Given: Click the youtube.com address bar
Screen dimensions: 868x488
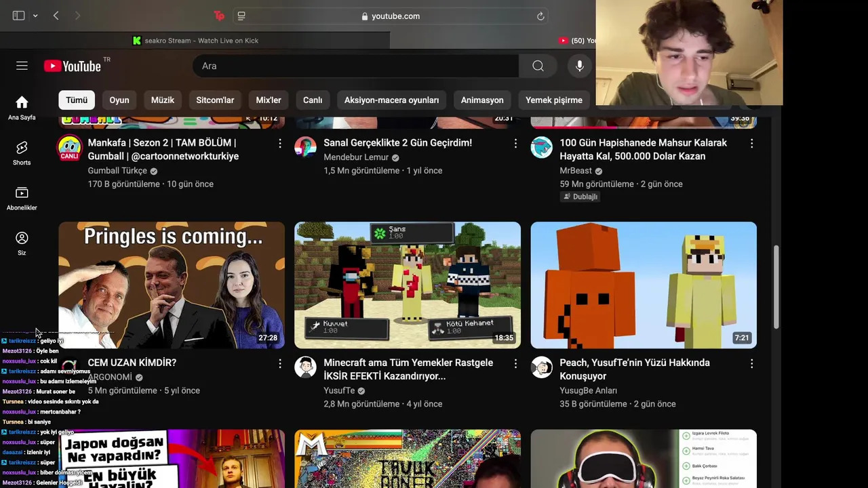Looking at the screenshot, I should [391, 16].
